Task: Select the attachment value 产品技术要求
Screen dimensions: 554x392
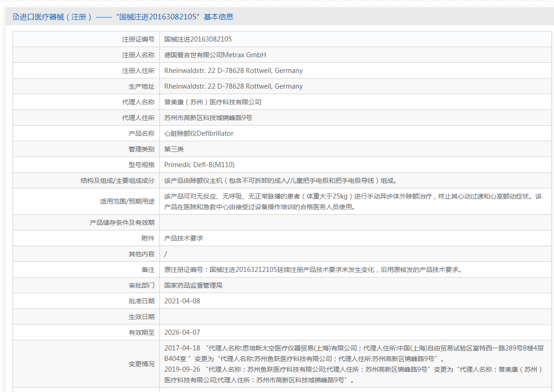Action: pos(183,238)
